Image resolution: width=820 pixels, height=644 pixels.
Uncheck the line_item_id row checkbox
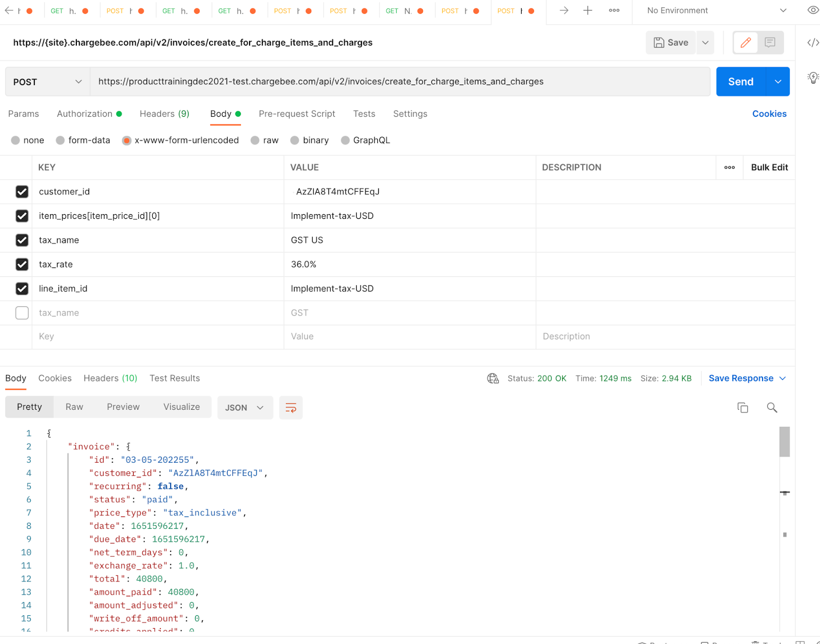(22, 288)
